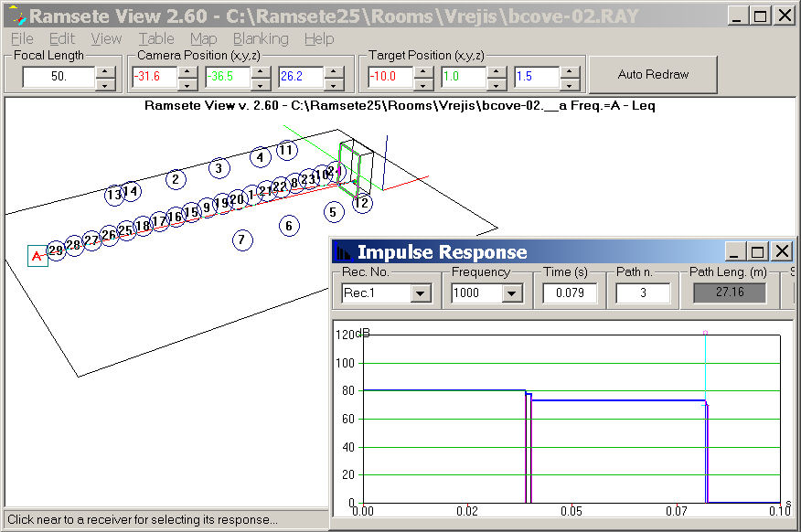Open the Edit menu

point(62,38)
